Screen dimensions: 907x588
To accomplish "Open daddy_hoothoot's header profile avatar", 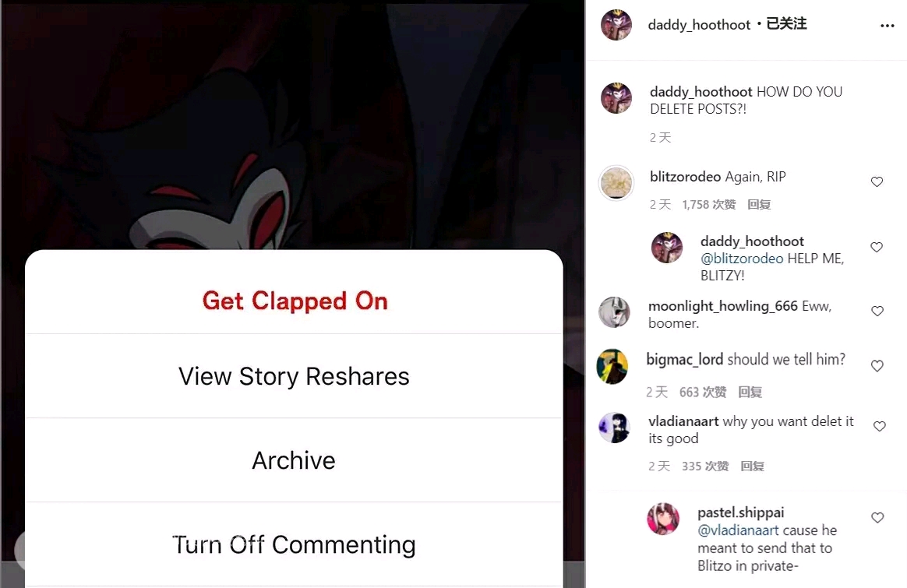I will (616, 25).
